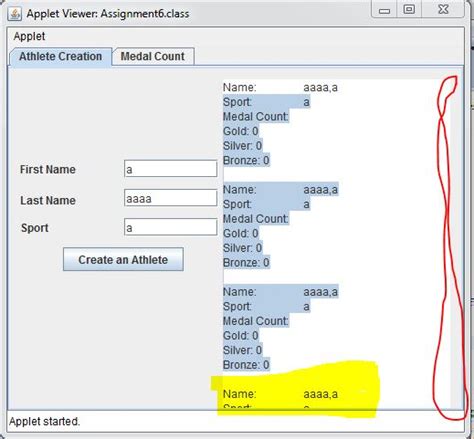Close the Applet Viewer window
Image resolution: width=474 pixels, height=439 pixels.
pos(443,9)
